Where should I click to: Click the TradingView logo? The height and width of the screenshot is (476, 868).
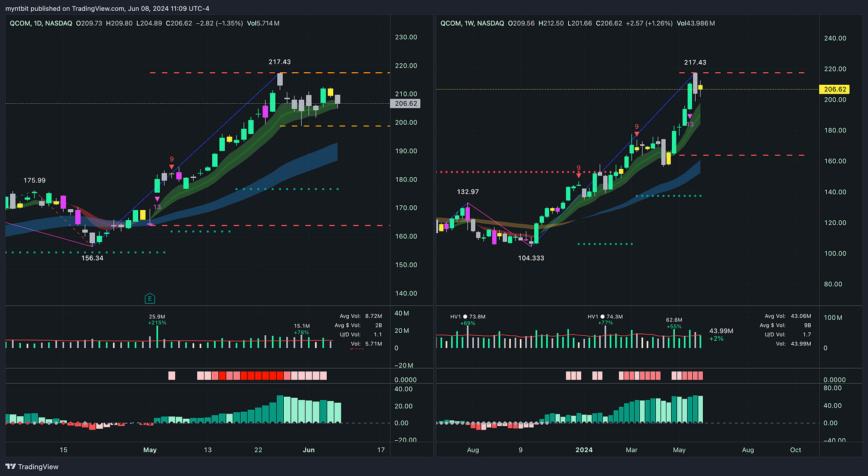(33, 467)
